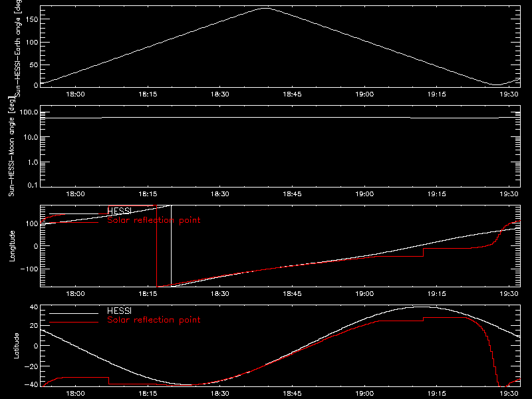Select the 20 tick on Latitude axis

coord(34,326)
